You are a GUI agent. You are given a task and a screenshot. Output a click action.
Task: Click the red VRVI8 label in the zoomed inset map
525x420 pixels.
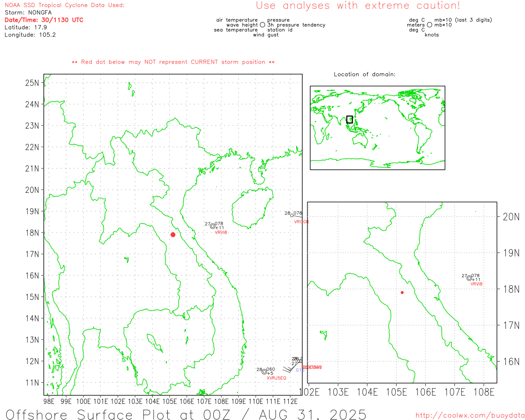[477, 284]
